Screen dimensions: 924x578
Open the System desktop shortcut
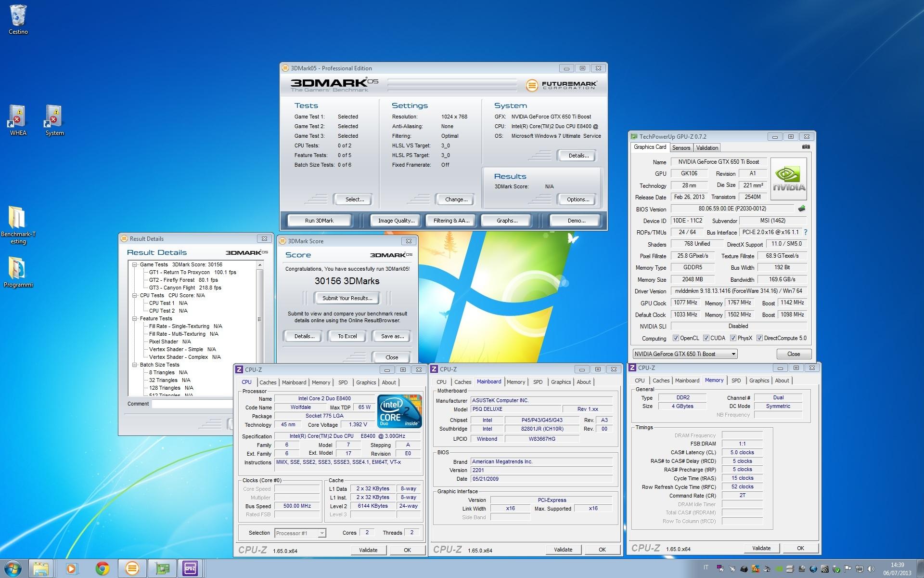coord(54,120)
